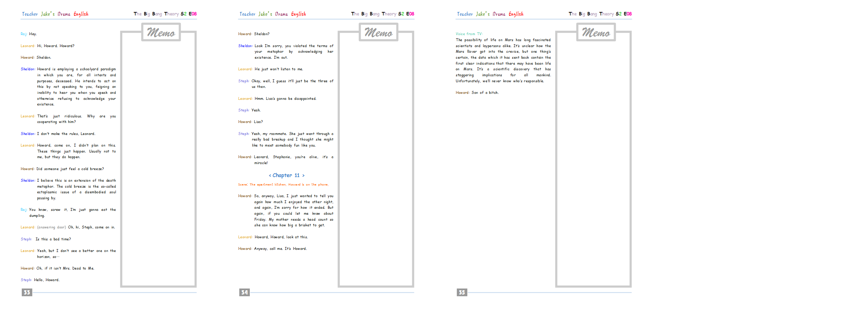
Task: Click the '< Chapter 11 >' heading
Action: click(x=287, y=175)
